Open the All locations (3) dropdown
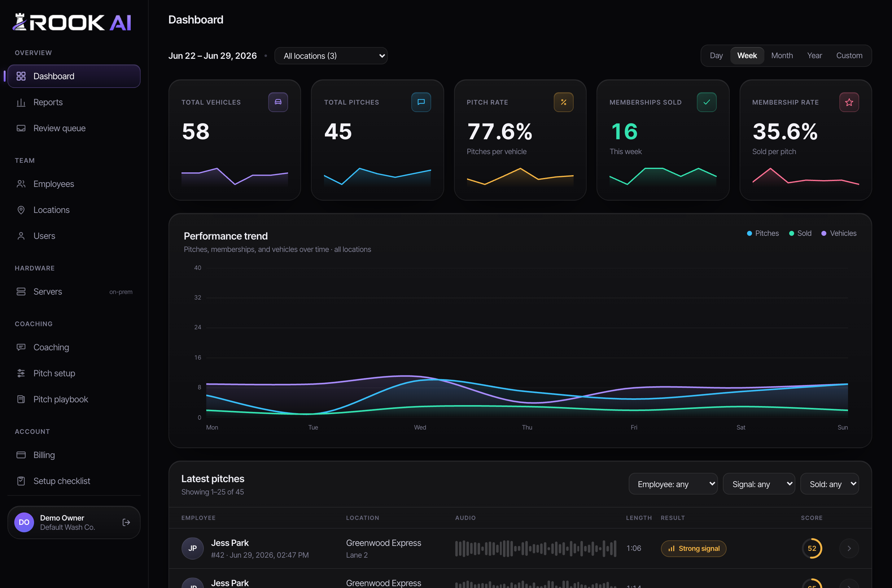 pyautogui.click(x=331, y=56)
